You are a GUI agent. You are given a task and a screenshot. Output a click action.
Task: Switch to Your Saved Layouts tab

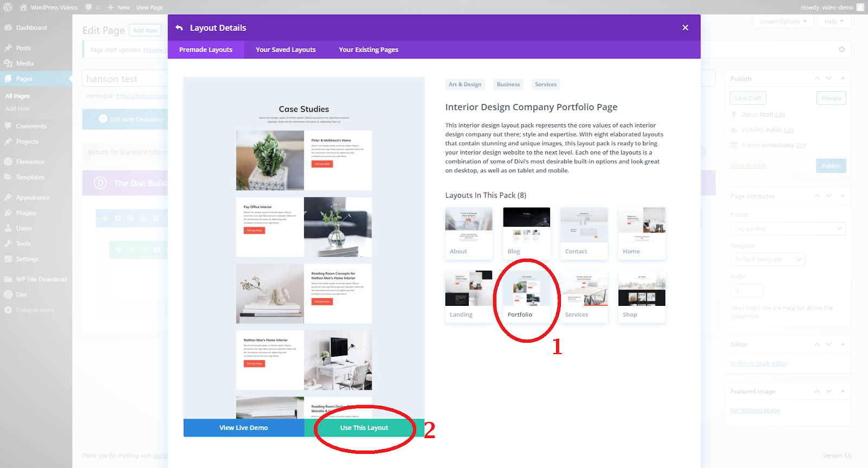point(286,49)
